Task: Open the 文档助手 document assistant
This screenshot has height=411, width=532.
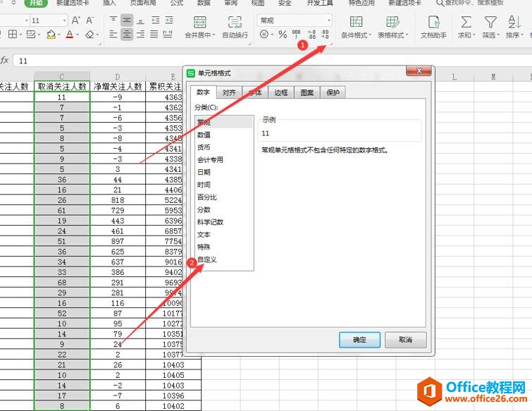Action: coord(433,23)
